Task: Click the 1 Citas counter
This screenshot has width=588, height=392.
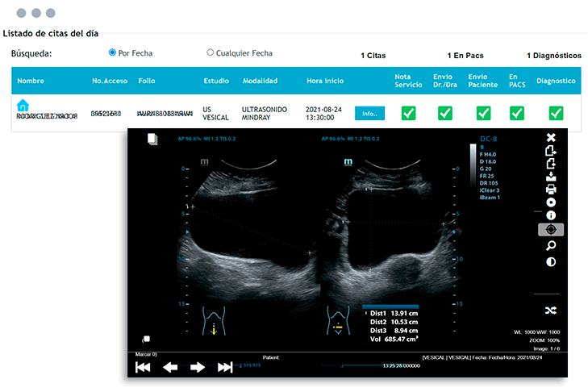Action: tap(373, 56)
